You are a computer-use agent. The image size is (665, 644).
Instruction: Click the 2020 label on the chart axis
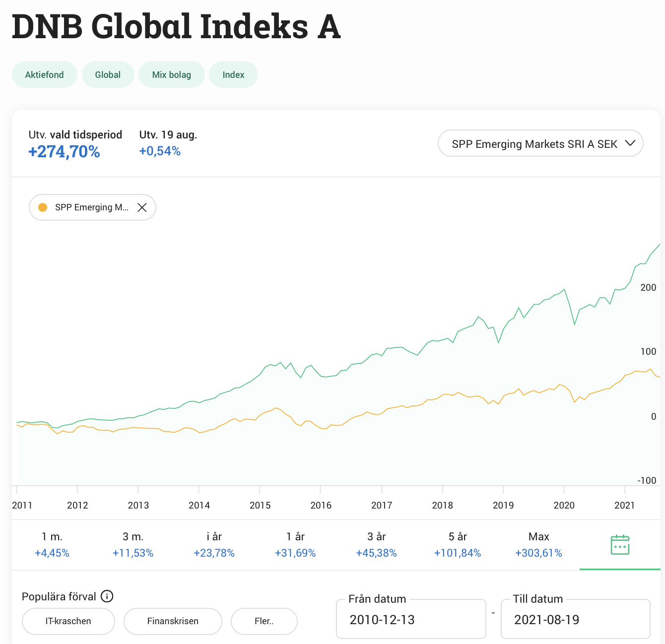(x=564, y=505)
